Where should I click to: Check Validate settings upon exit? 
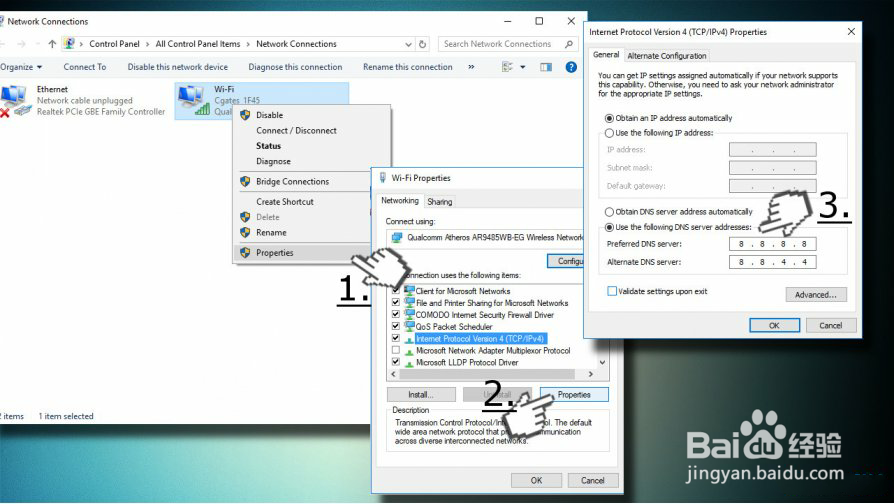pos(612,291)
